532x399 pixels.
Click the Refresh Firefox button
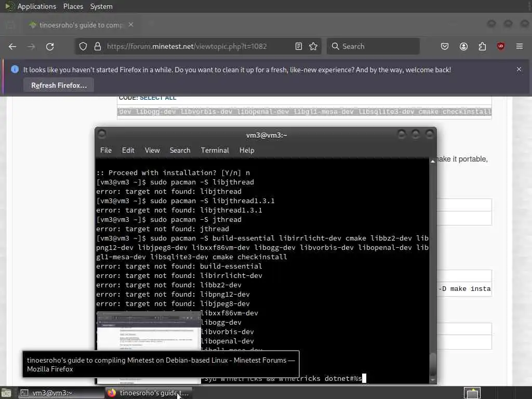(59, 86)
